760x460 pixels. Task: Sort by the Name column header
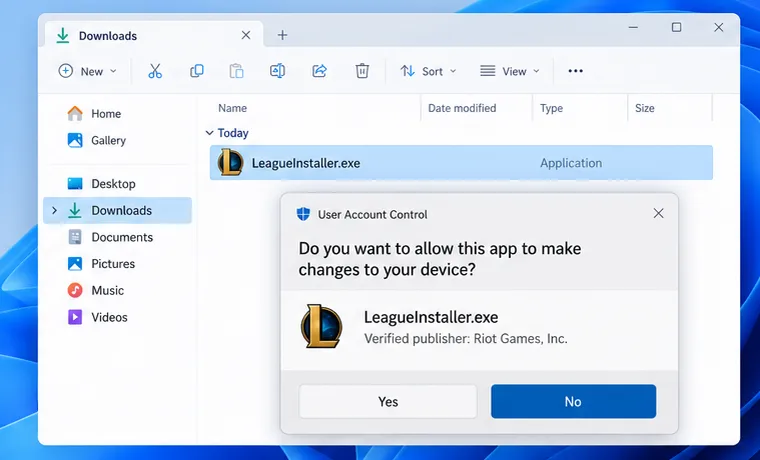pos(232,108)
